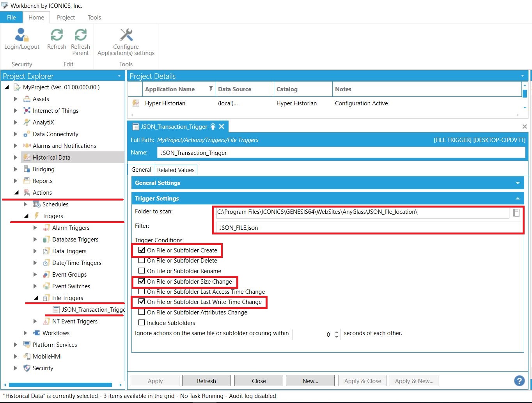Viewport: 532px width, 403px height.
Task: Click the Data Connectivity icon
Action: point(27,134)
